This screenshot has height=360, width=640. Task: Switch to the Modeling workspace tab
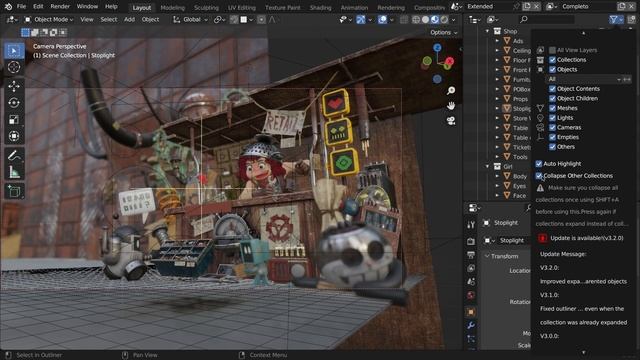click(173, 7)
